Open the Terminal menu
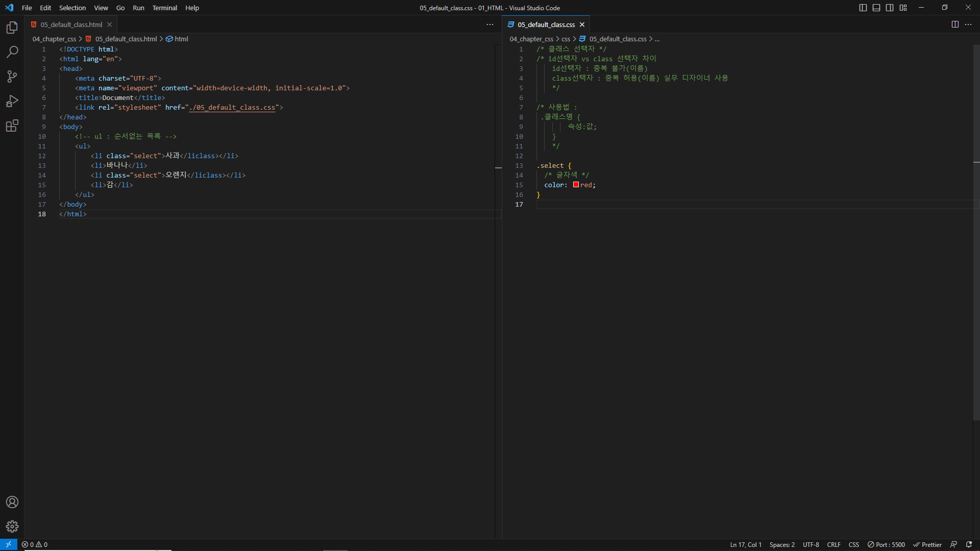980x551 pixels. click(164, 8)
